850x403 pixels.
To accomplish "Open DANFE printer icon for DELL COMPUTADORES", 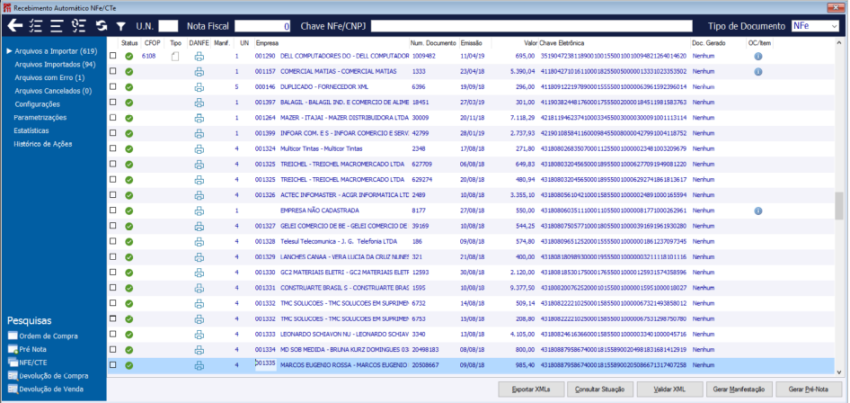I will [199, 56].
